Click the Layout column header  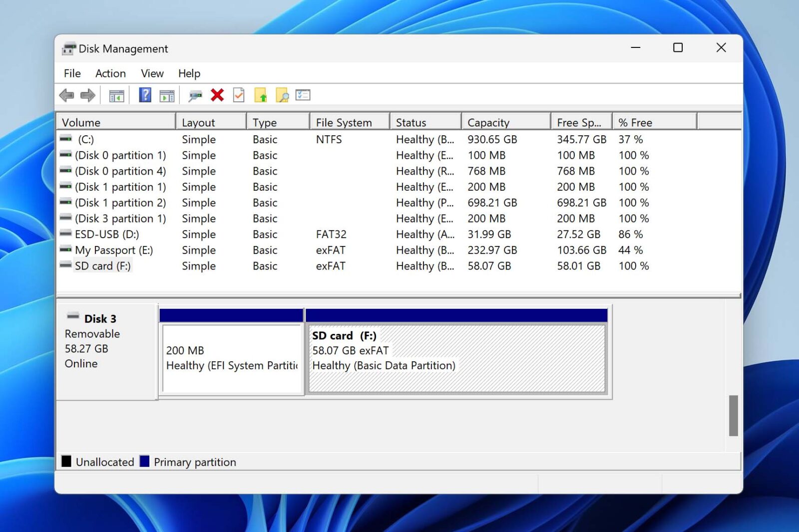click(x=211, y=122)
